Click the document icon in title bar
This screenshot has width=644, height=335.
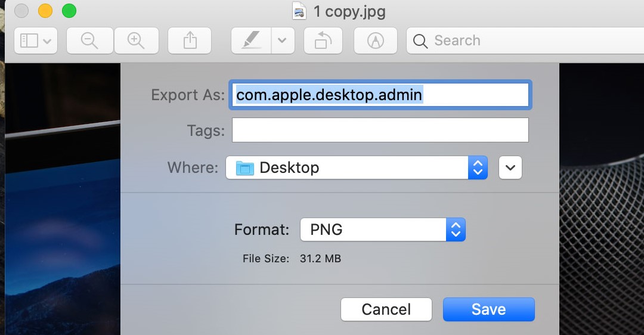point(299,11)
